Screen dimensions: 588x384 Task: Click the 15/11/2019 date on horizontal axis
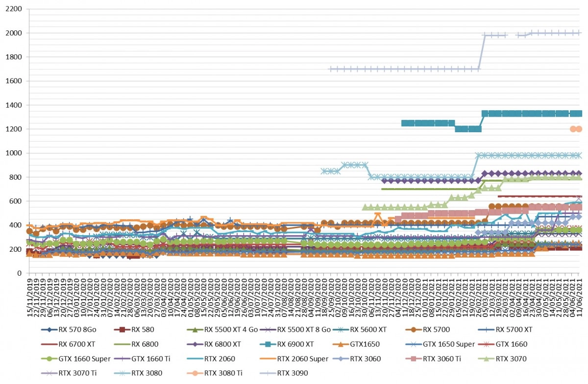[30, 299]
